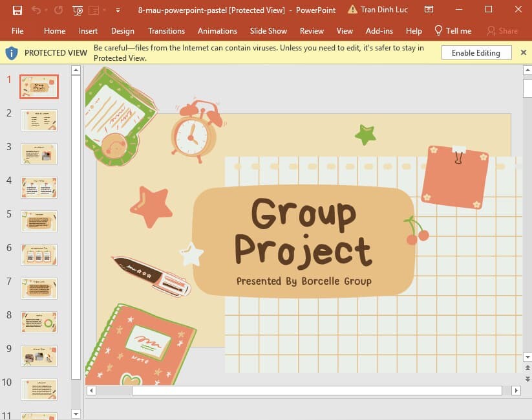Click the Protected View shield icon
Screen dimensions: 532x420
click(11, 53)
